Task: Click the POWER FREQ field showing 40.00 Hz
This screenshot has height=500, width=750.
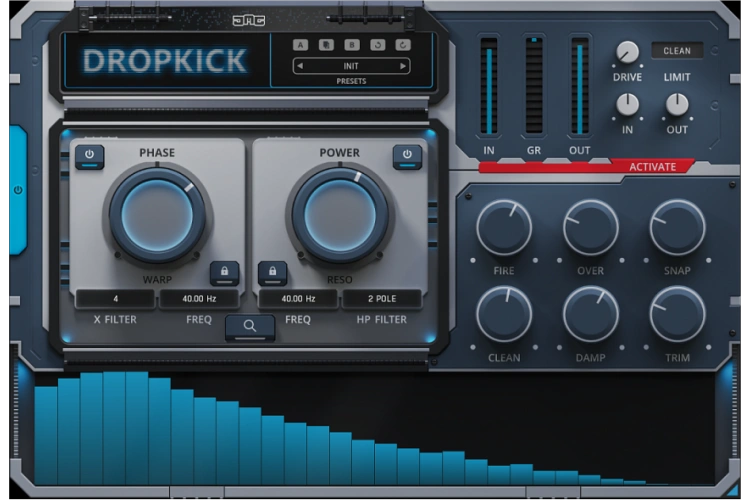Action: click(x=298, y=299)
